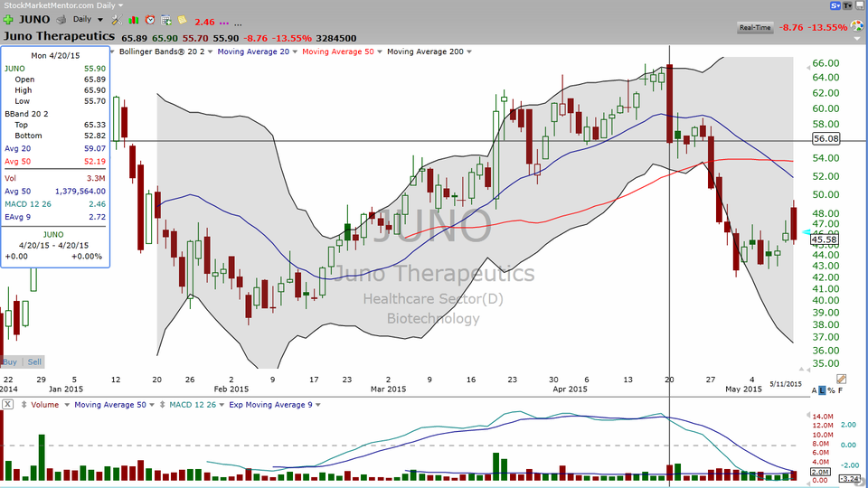Click the MACD 12 26 value 2.46 in data box

tap(97, 203)
